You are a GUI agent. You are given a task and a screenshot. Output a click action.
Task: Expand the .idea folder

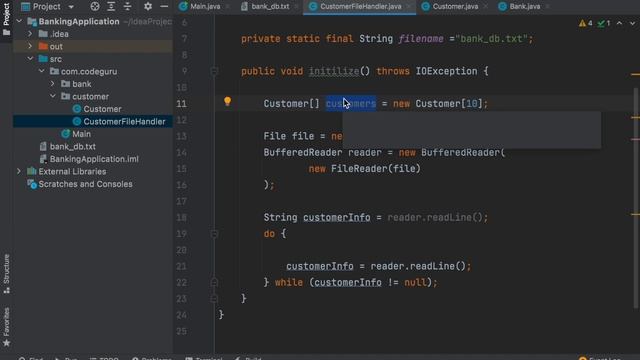(30, 34)
